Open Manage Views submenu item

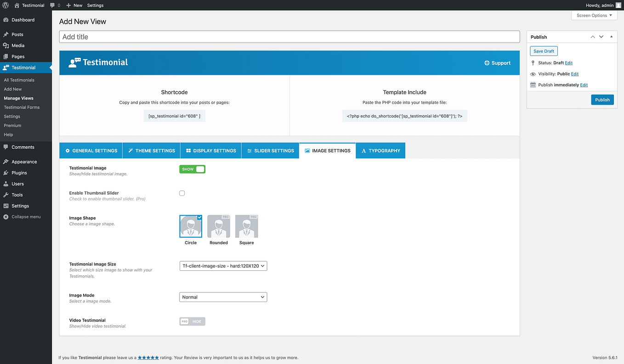click(18, 98)
